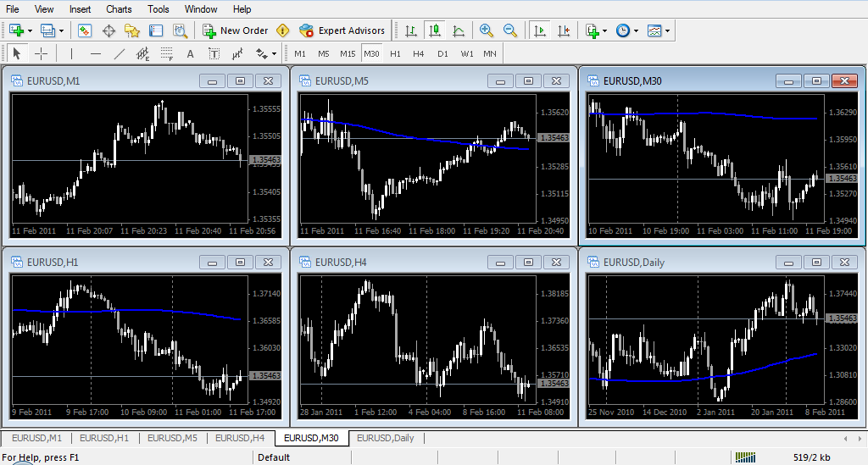Switch to the EURUSD,Daily bottom tab
The width and height of the screenshot is (868, 465).
385,438
